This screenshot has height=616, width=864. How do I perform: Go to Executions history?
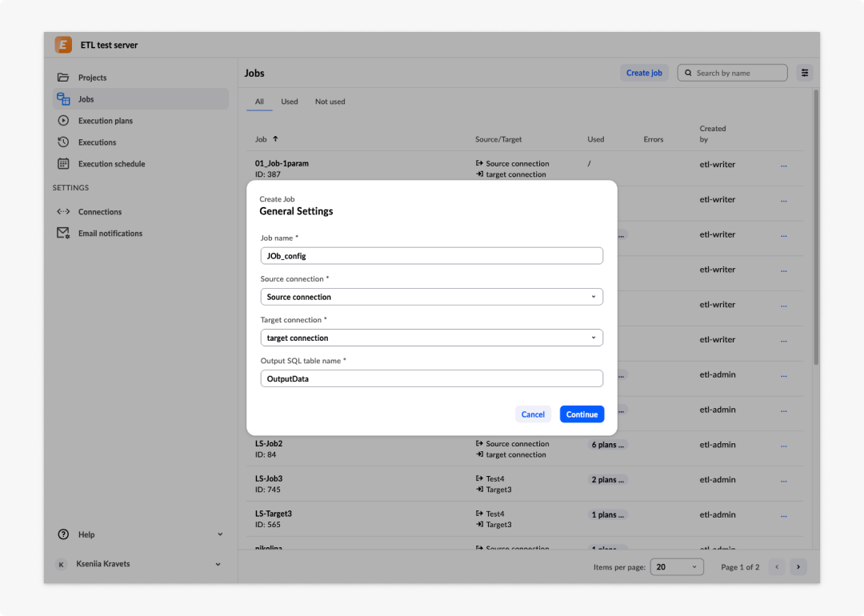click(141, 142)
